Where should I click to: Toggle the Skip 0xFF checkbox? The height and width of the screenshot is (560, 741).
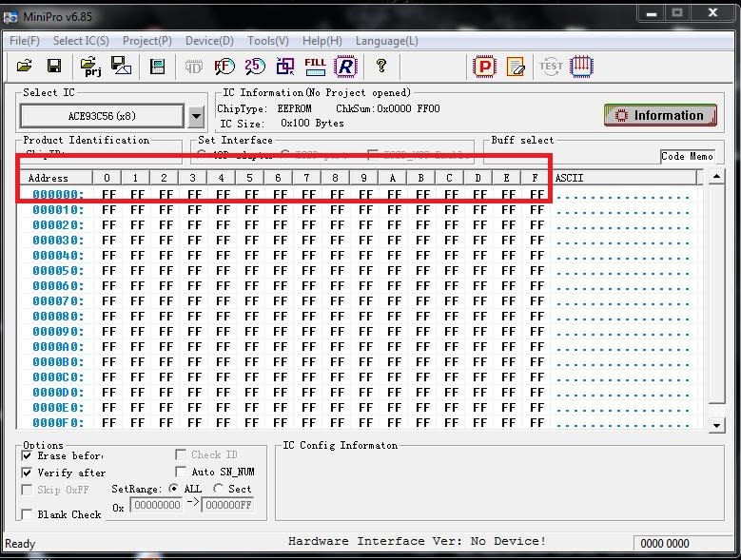coord(27,490)
